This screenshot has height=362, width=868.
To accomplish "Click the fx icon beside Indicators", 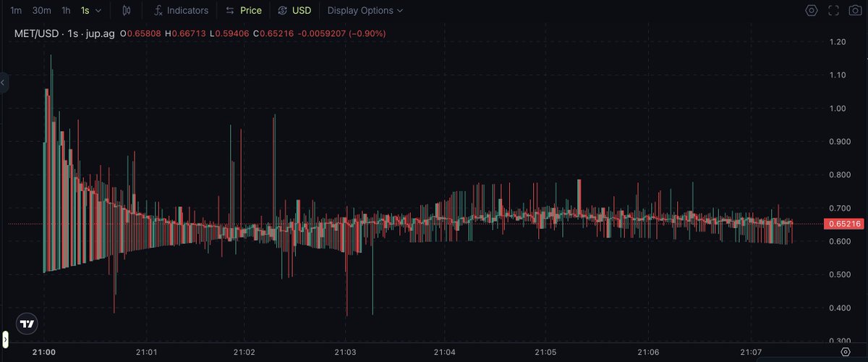I will click(x=158, y=10).
